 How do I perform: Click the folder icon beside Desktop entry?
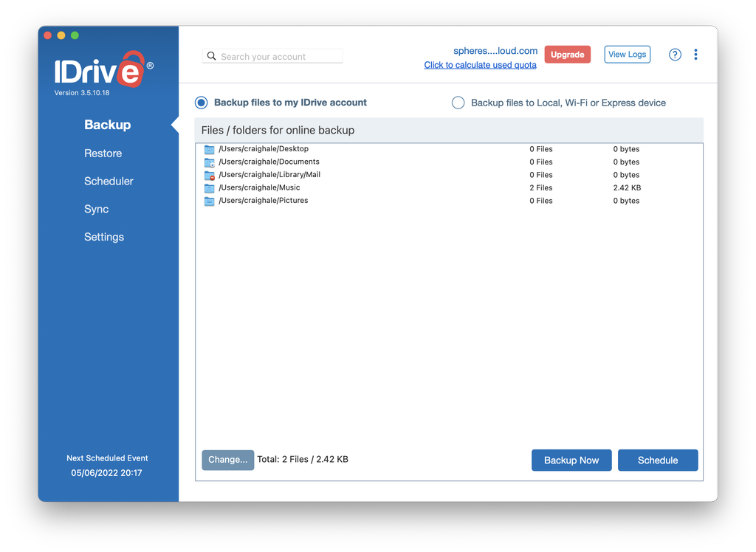click(209, 148)
